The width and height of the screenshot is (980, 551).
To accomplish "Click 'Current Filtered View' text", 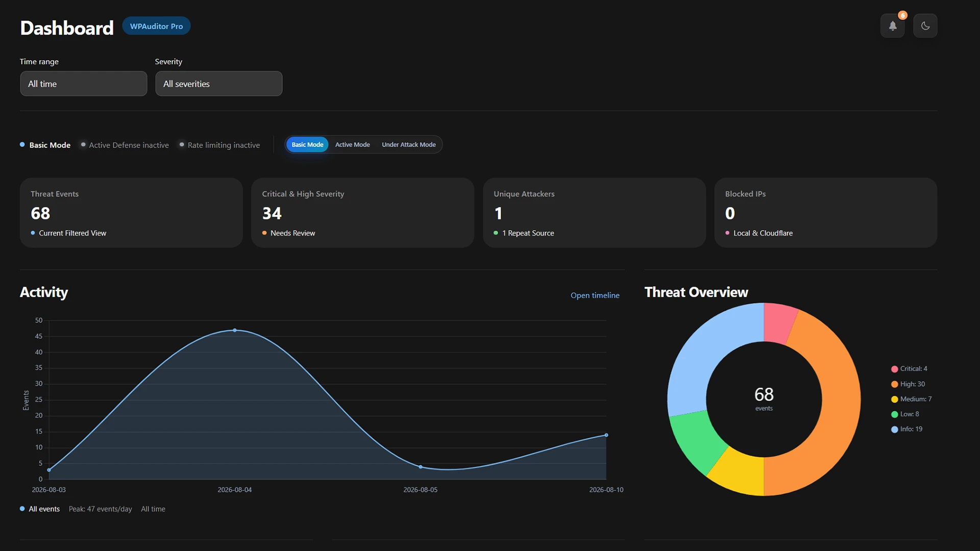I will [x=72, y=233].
